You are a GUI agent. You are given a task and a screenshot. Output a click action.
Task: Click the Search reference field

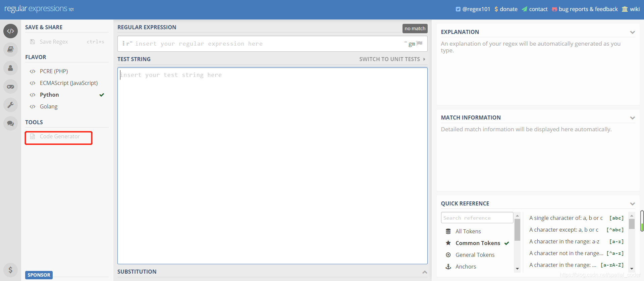point(477,218)
